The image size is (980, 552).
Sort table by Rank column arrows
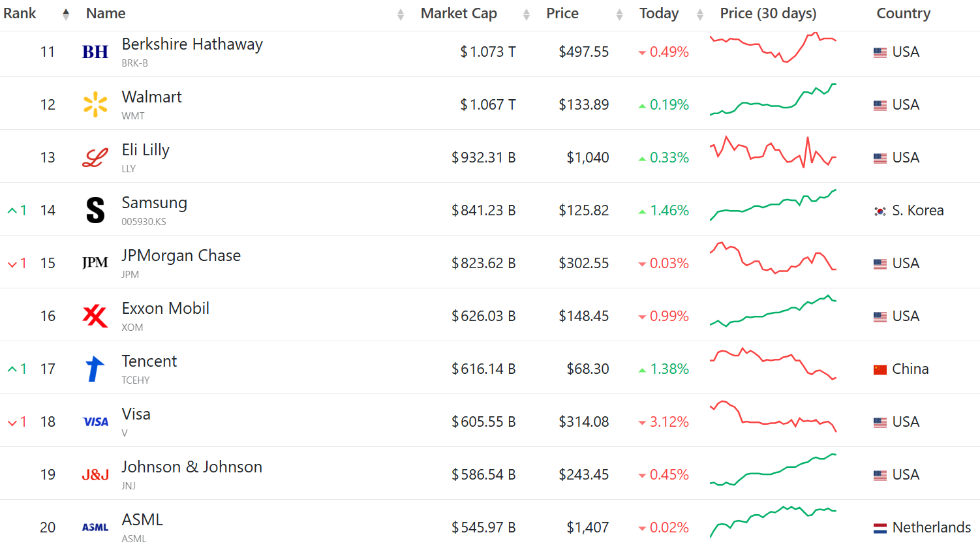coord(66,14)
